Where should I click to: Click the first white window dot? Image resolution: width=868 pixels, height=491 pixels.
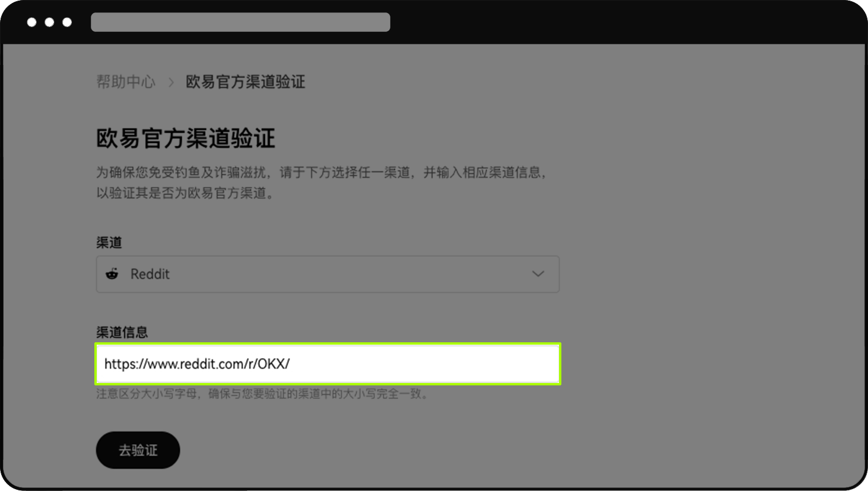point(32,22)
